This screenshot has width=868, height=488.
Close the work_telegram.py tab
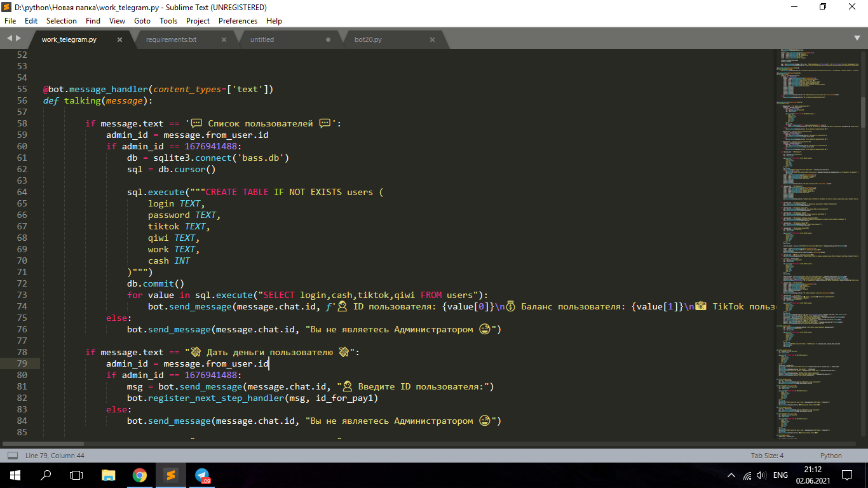point(119,39)
